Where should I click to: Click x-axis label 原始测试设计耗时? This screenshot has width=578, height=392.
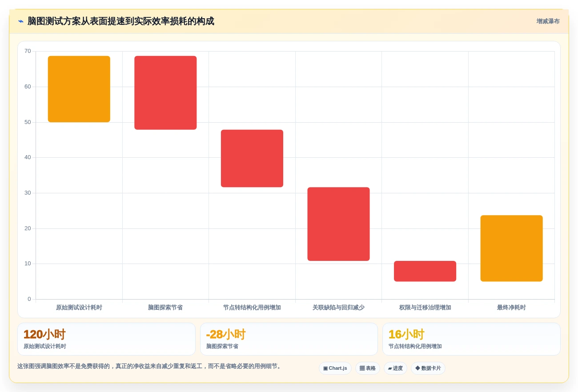point(79,308)
